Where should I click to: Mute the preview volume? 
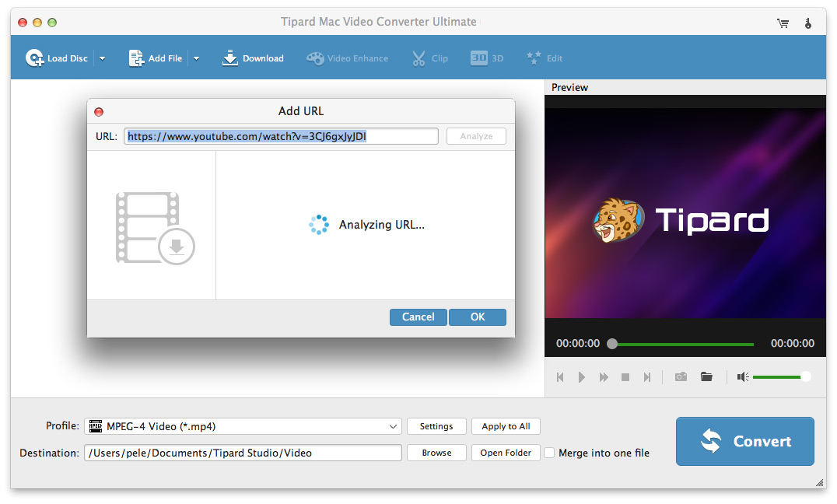tap(743, 377)
